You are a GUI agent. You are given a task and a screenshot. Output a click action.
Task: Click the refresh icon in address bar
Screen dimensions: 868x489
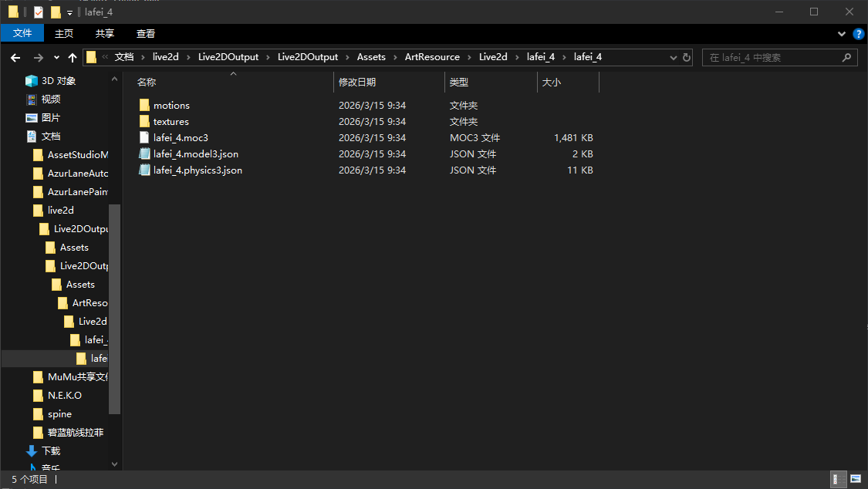coord(686,58)
